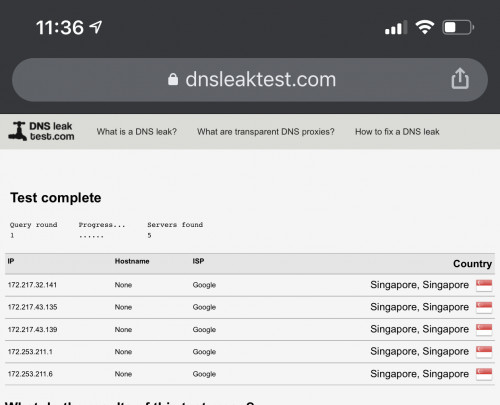Click None hostname in 172.217.43.135 row
The width and height of the screenshot is (500, 405).
pos(123,307)
